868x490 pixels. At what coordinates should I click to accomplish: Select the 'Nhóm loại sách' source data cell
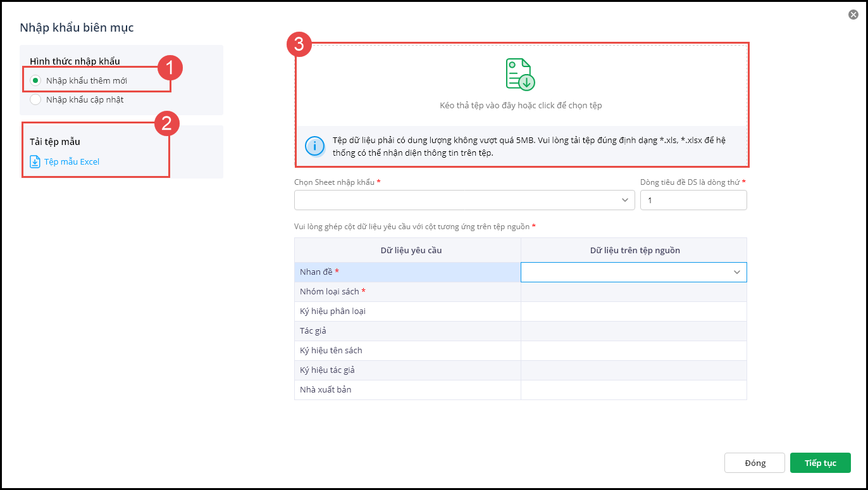[633, 292]
